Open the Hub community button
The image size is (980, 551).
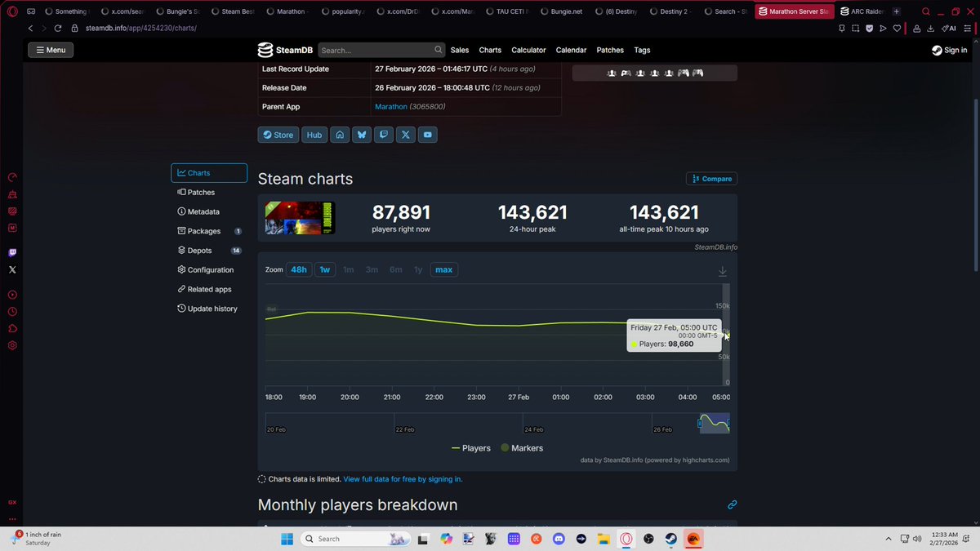coord(314,135)
